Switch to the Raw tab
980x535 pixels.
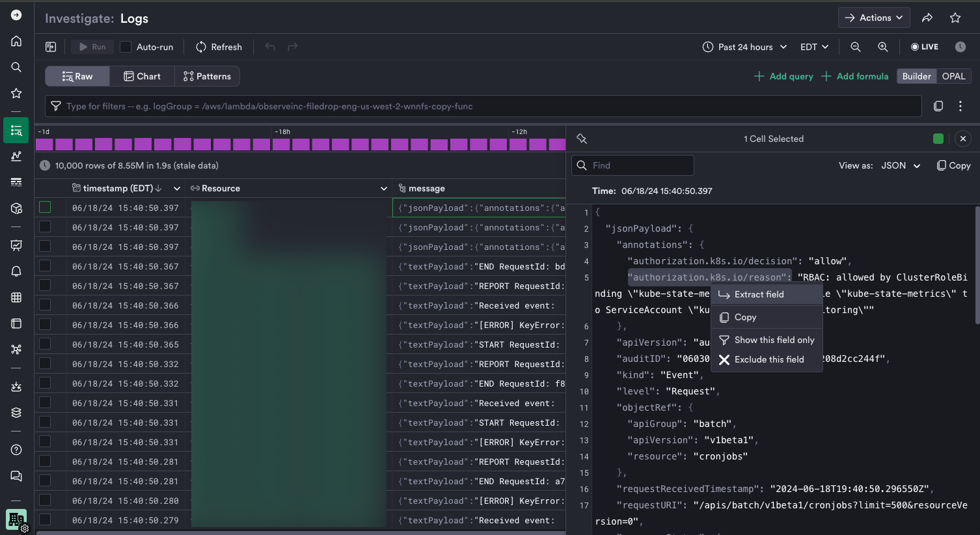[77, 76]
